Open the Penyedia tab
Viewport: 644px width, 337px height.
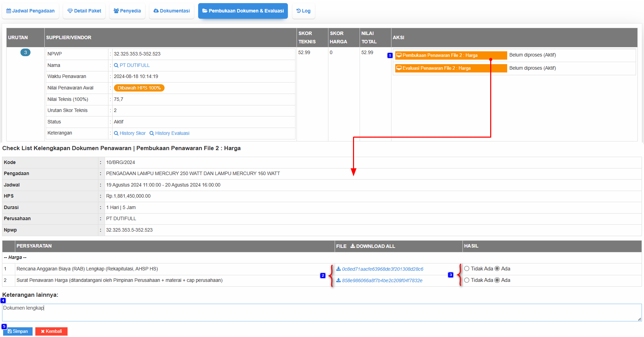tap(127, 11)
